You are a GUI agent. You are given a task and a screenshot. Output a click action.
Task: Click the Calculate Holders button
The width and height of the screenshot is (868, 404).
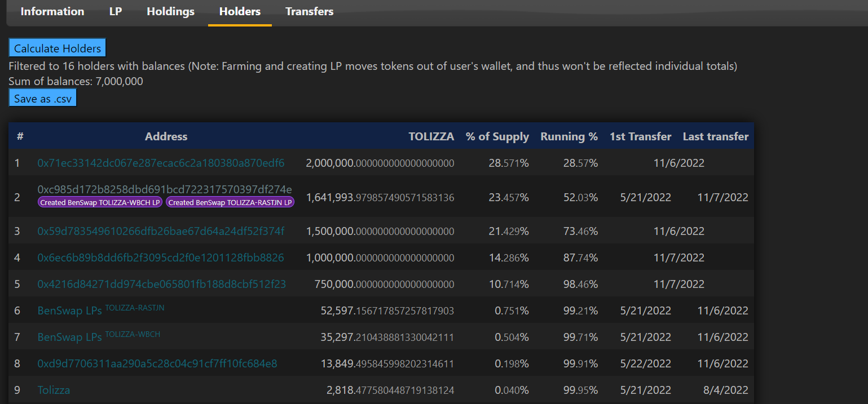(58, 48)
